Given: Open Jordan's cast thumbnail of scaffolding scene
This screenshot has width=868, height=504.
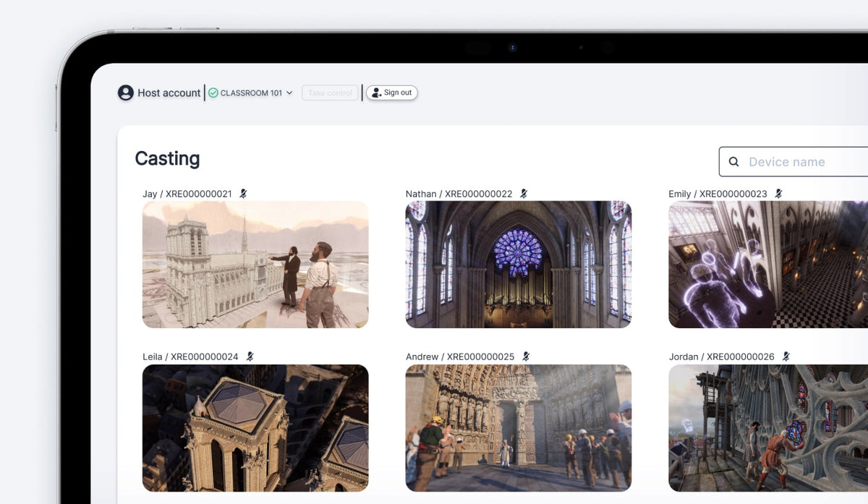Looking at the screenshot, I should (x=768, y=428).
